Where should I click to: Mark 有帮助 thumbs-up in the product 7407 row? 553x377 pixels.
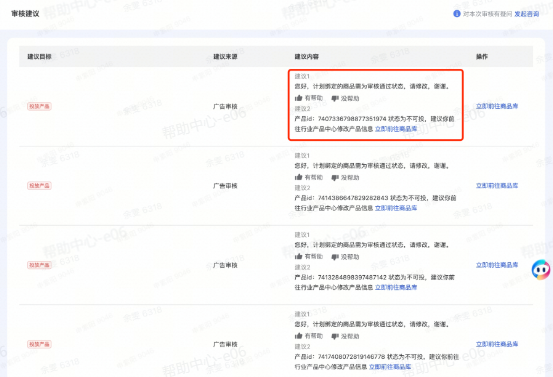click(309, 98)
